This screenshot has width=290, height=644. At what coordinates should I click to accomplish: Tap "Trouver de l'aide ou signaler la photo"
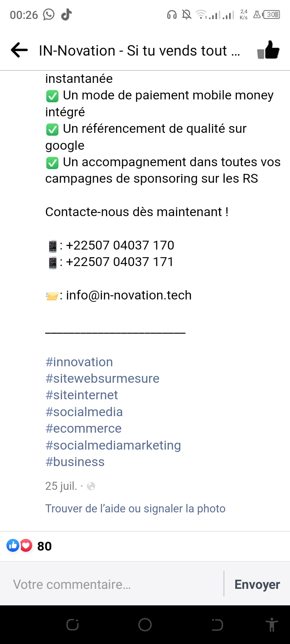click(x=135, y=508)
